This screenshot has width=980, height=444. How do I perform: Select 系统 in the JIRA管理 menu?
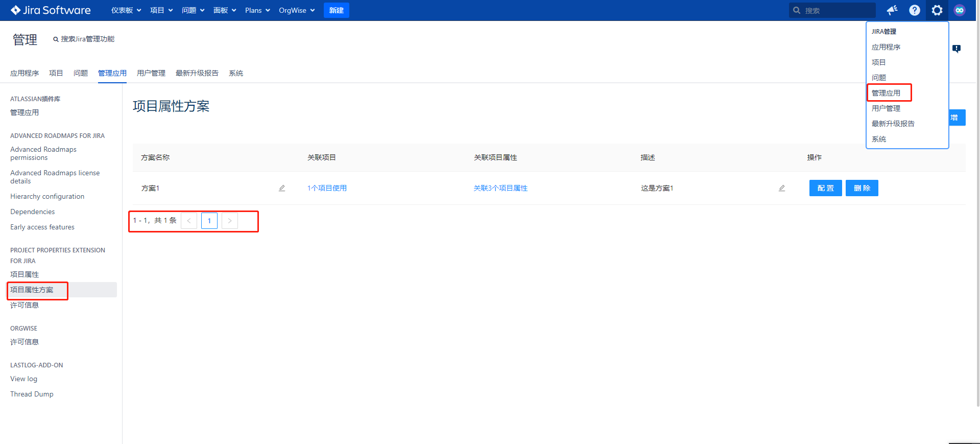(878, 139)
